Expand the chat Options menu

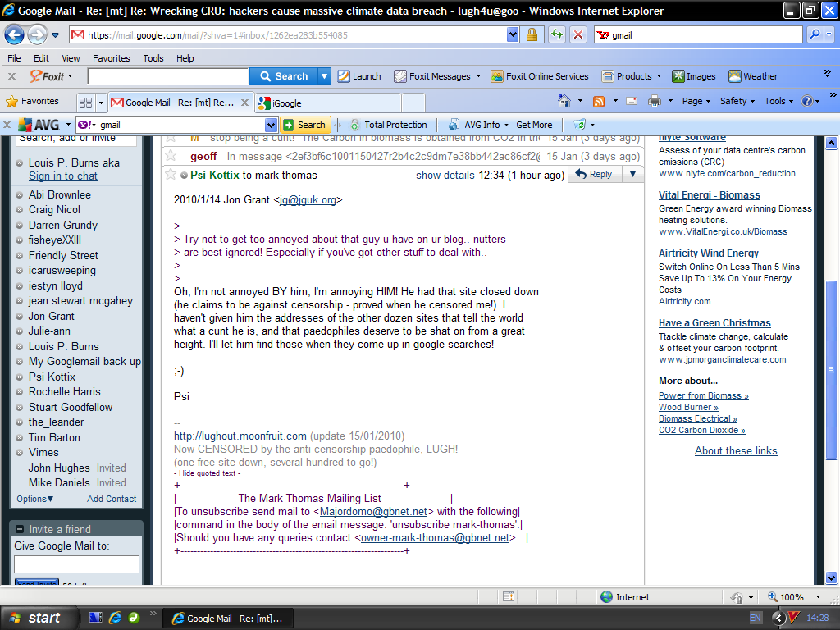pyautogui.click(x=35, y=499)
